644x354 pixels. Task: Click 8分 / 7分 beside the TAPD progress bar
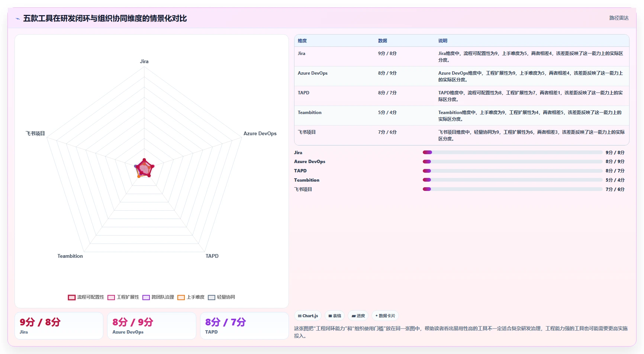(615, 171)
